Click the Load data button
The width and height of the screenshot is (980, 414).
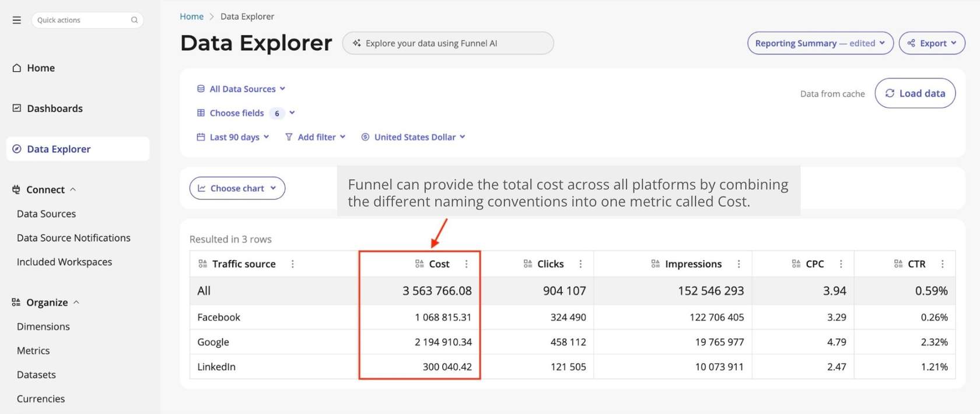915,93
